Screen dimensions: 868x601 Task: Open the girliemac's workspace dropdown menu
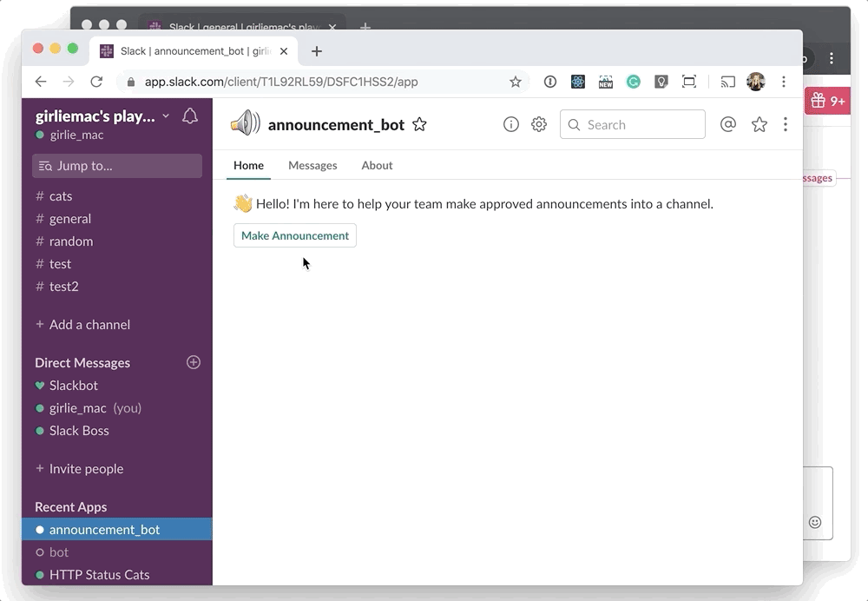coord(102,116)
